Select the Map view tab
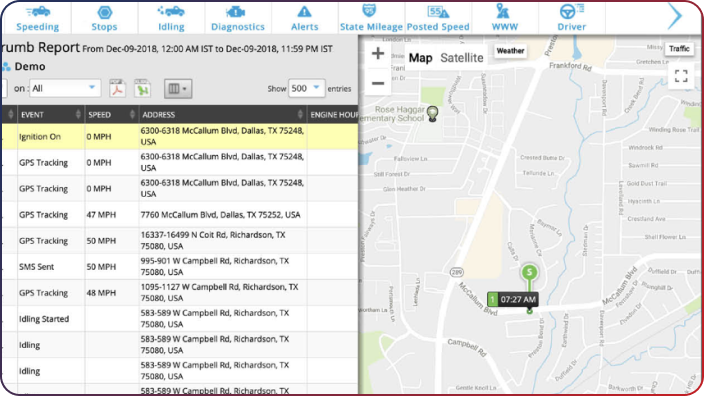Screen dimensions: 704x396 420,58
